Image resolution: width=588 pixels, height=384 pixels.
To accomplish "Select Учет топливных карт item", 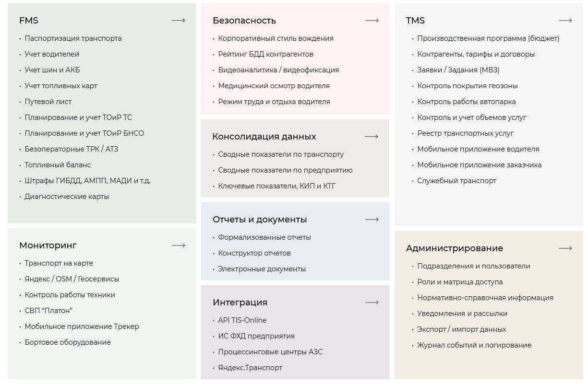I will (61, 86).
